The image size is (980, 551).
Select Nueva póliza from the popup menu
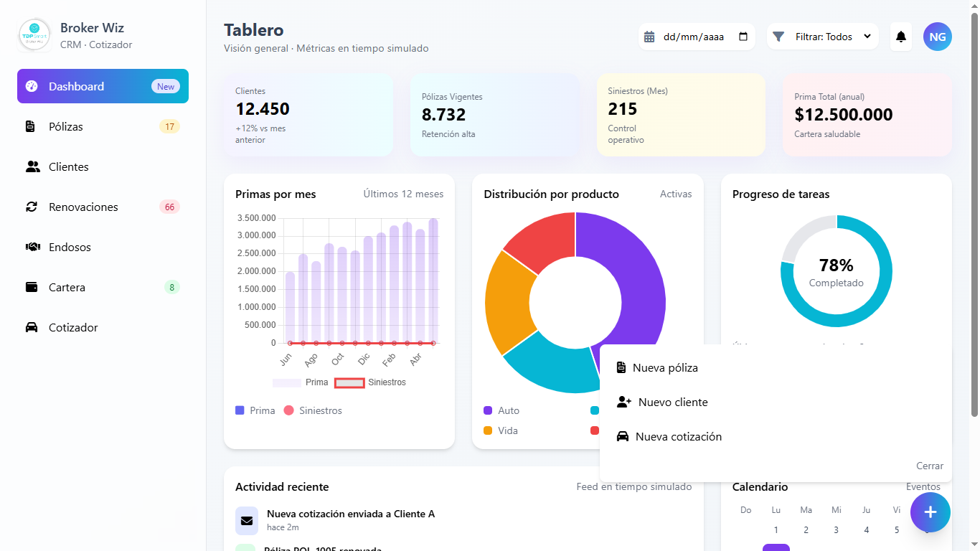664,367
